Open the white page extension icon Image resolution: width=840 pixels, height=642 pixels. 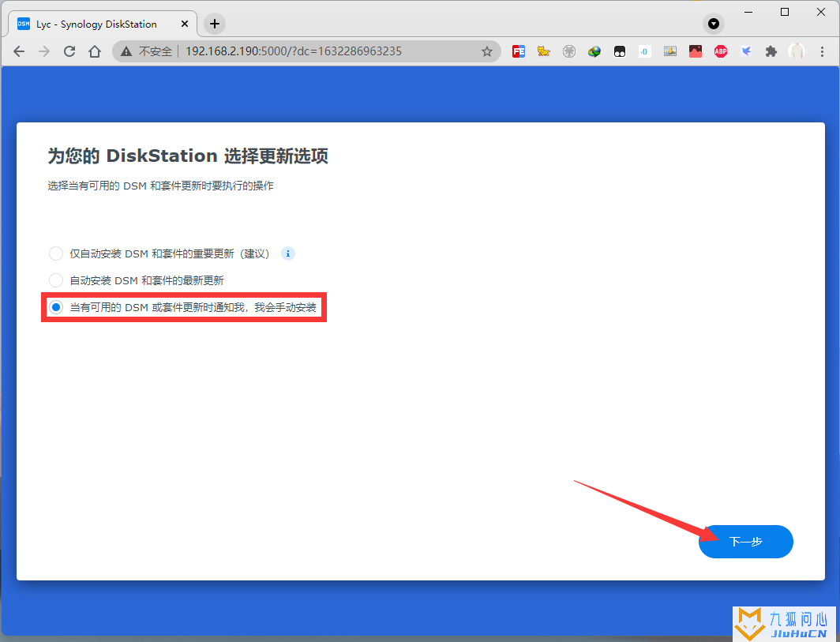click(x=644, y=51)
